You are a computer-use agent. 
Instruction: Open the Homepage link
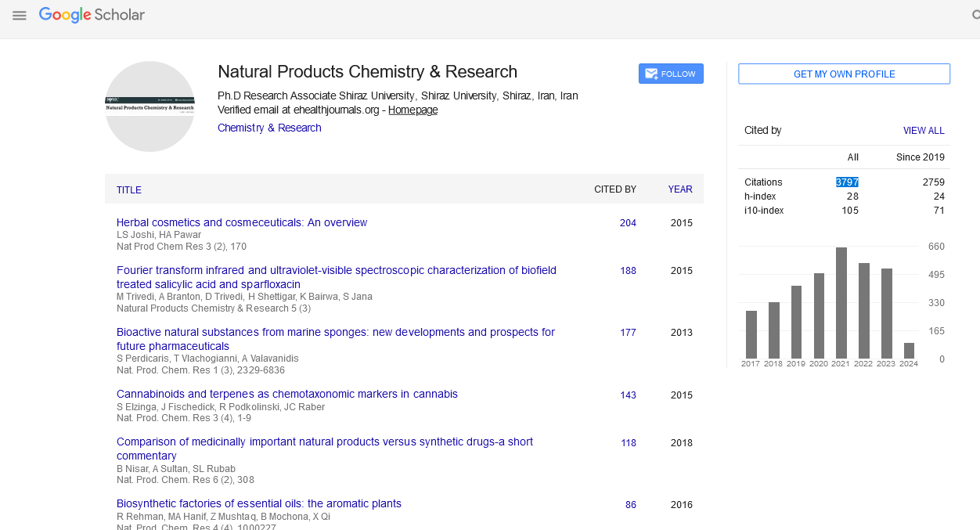[413, 110]
